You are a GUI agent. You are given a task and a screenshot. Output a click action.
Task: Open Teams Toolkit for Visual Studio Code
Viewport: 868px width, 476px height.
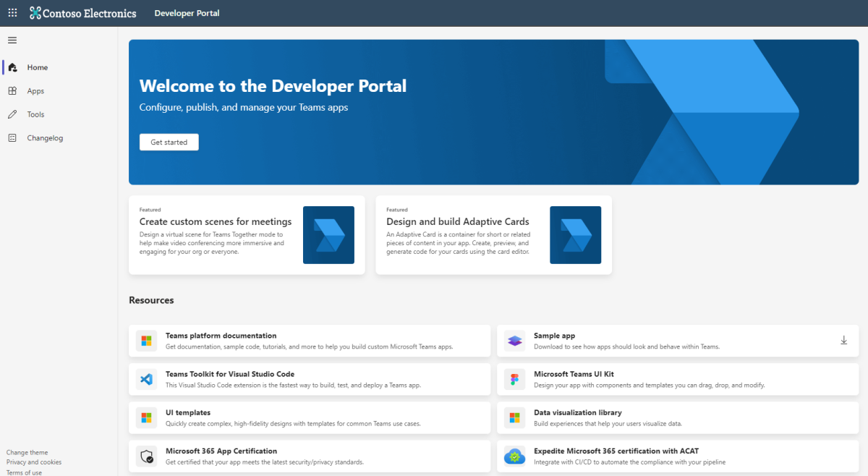coord(310,379)
